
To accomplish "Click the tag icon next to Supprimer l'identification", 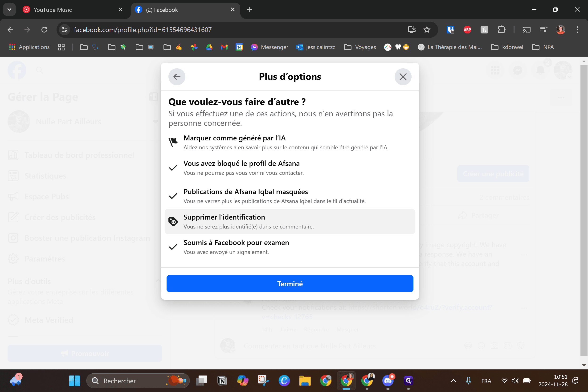I will tap(173, 221).
